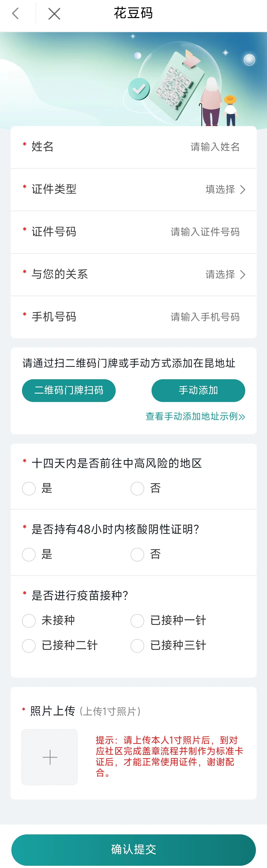Select 是 for visiting high-risk areas

coord(29,488)
